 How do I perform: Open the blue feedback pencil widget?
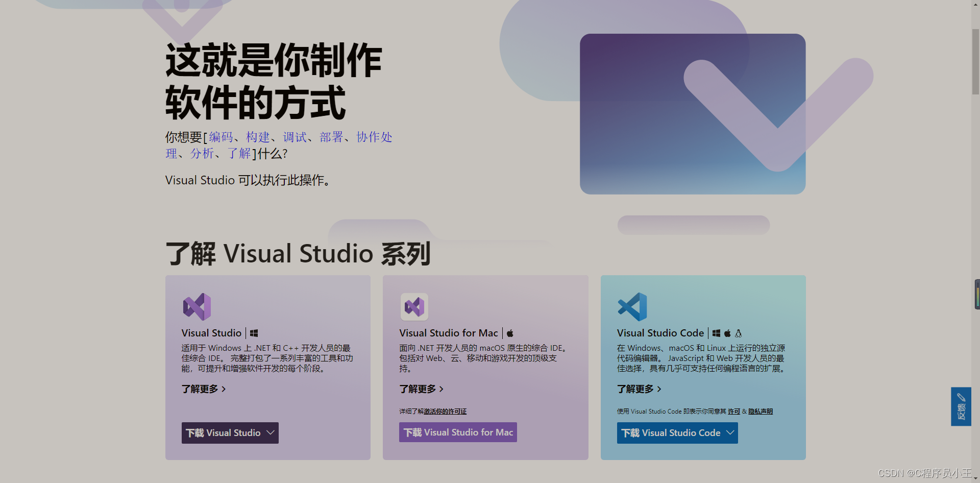961,406
